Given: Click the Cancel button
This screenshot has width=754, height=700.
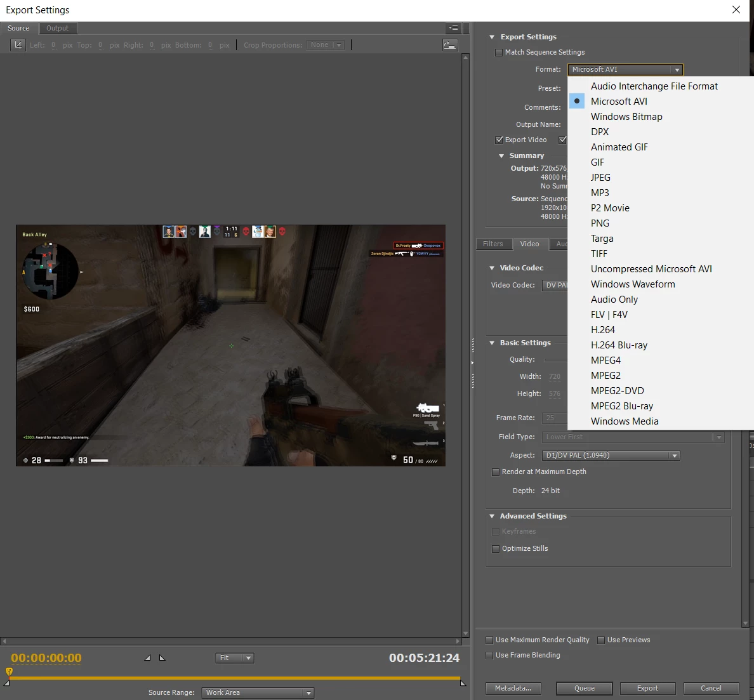Looking at the screenshot, I should coord(711,689).
